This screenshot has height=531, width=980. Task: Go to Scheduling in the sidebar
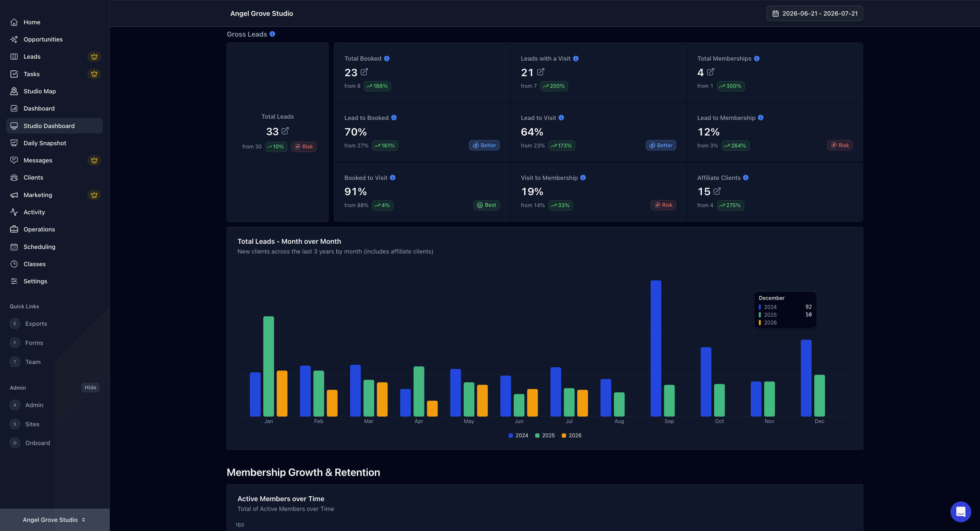(54, 246)
